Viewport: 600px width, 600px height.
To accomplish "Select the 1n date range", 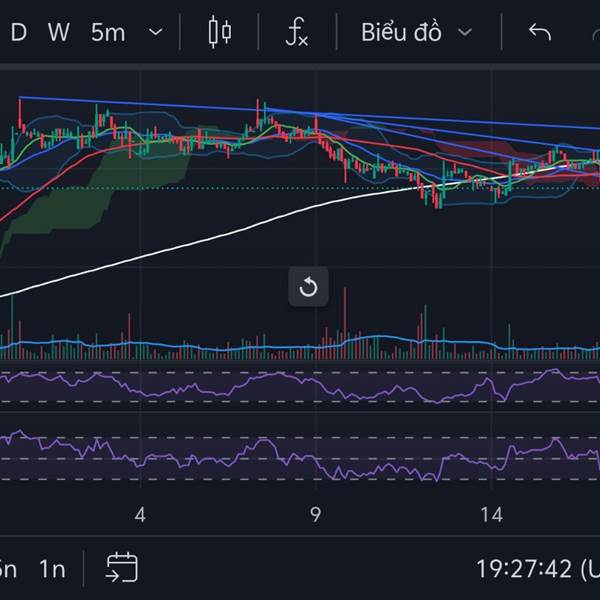I will coord(52,569).
